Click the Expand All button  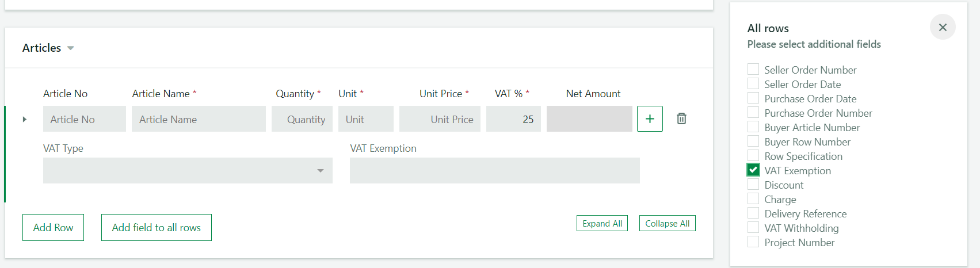point(603,223)
